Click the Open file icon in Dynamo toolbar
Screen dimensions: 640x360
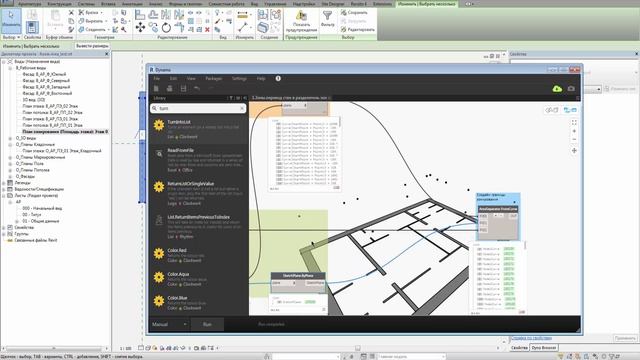169,89
